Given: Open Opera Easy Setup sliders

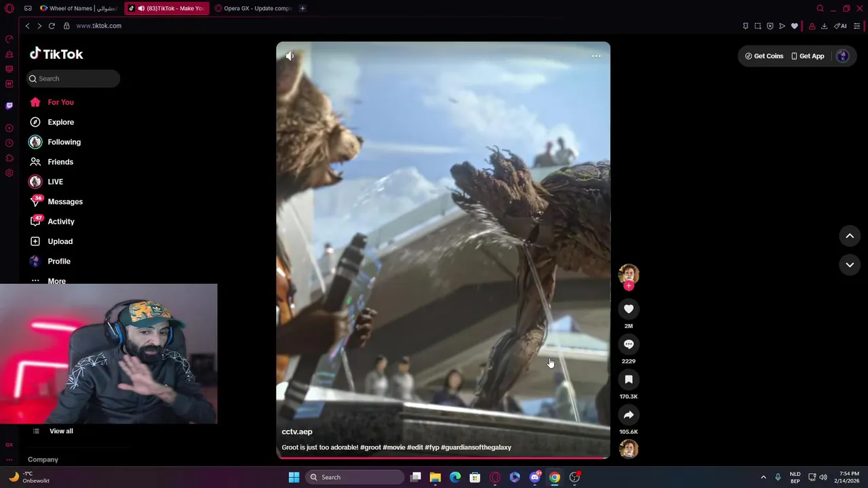Looking at the screenshot, I should tap(857, 26).
